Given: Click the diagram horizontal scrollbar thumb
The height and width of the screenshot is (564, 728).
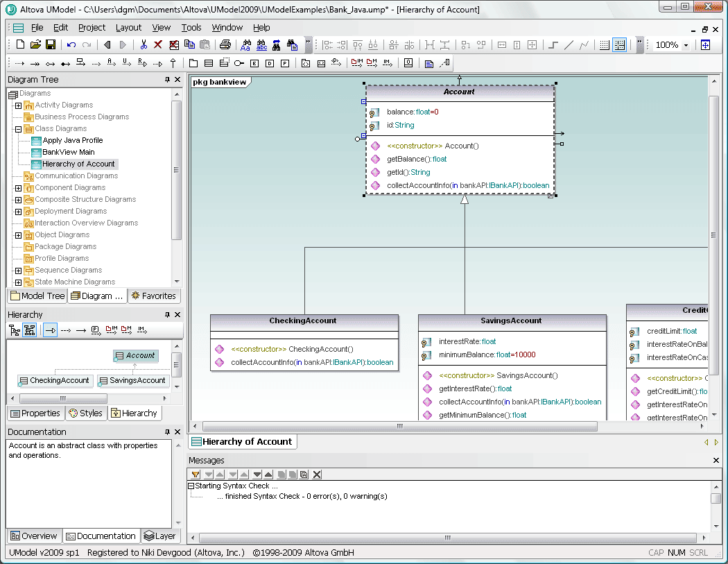Looking at the screenshot, I should tap(400, 426).
